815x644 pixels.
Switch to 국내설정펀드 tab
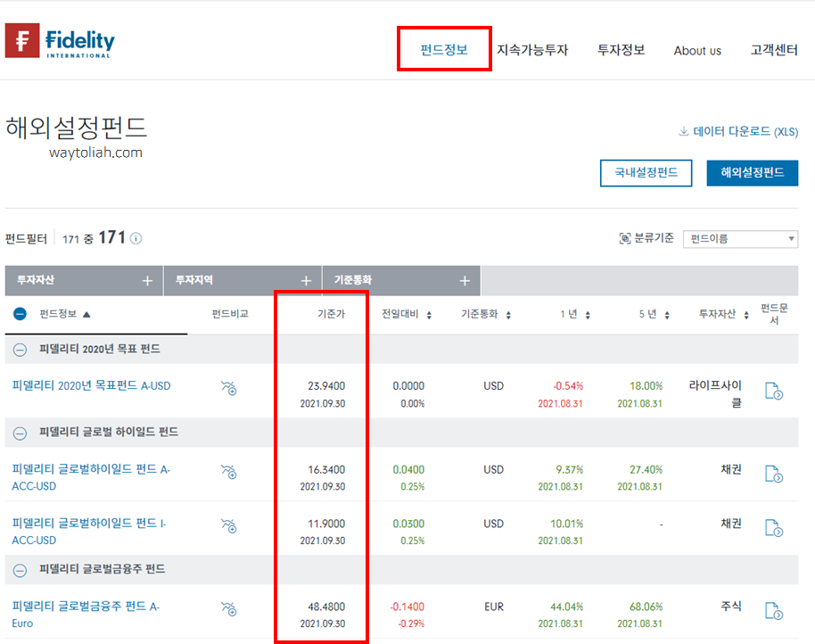[x=646, y=172]
